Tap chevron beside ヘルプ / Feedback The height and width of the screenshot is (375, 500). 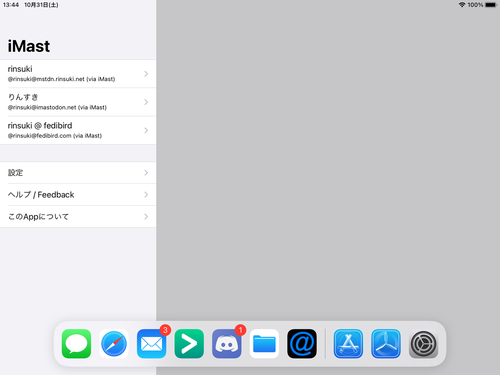tap(146, 195)
